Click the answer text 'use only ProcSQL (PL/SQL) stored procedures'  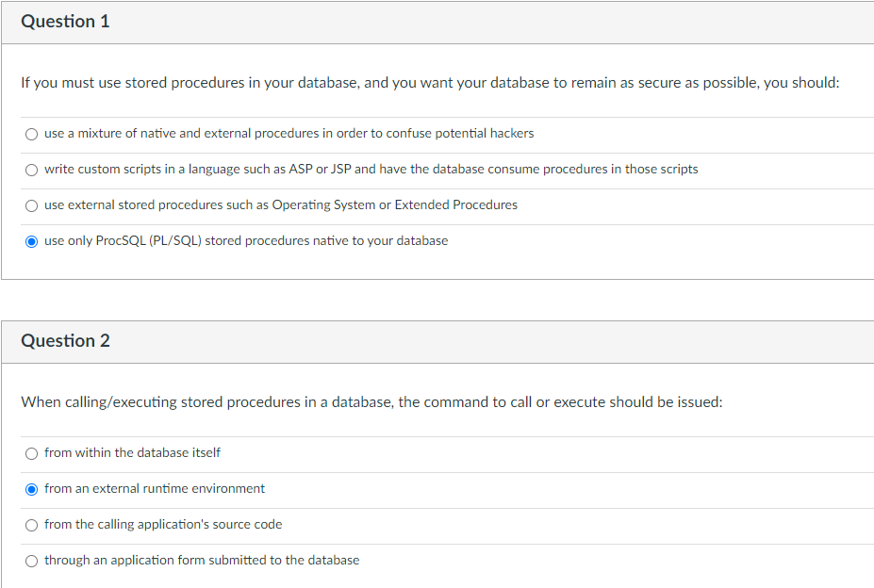tap(245, 240)
